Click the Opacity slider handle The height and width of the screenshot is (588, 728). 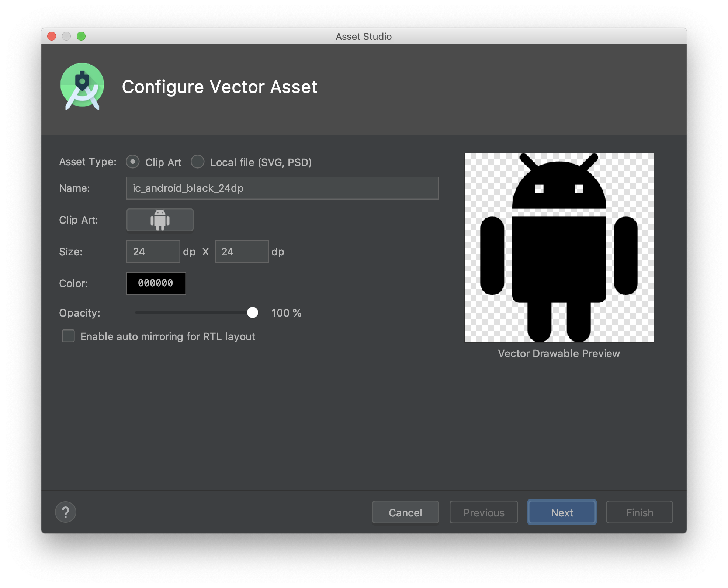(x=253, y=313)
